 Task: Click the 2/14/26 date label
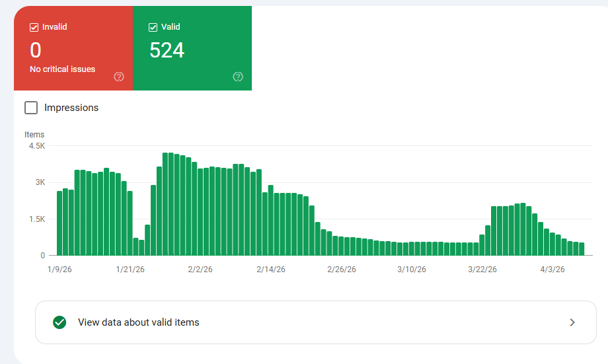271,270
